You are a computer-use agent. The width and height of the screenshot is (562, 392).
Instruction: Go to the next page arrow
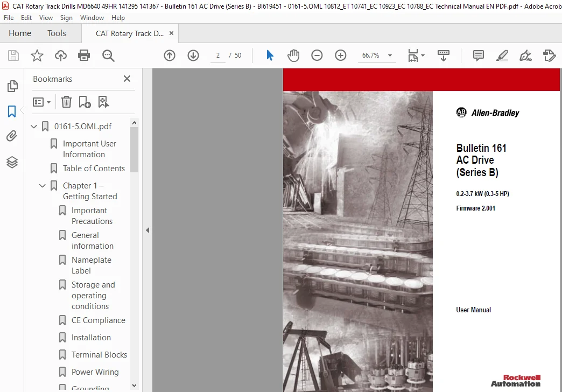pos(193,55)
